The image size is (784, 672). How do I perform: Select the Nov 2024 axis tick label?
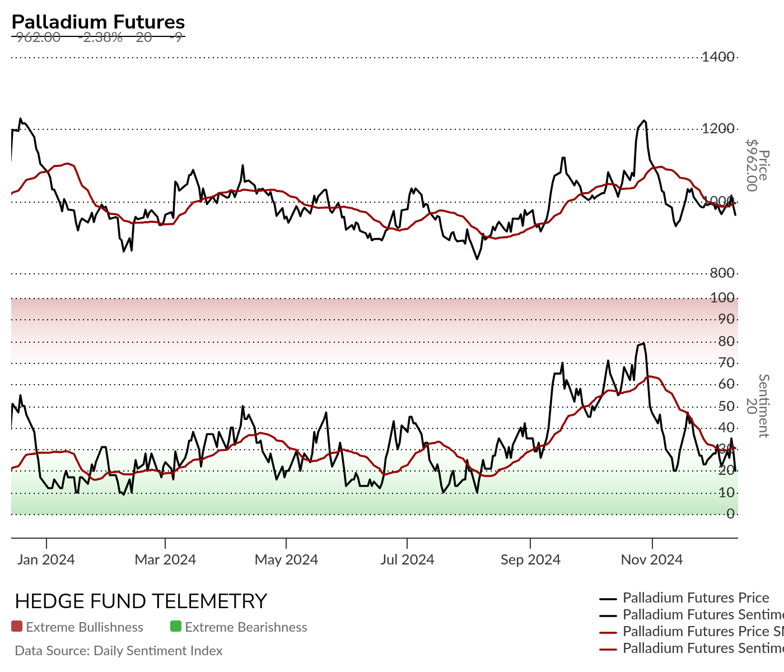click(652, 559)
